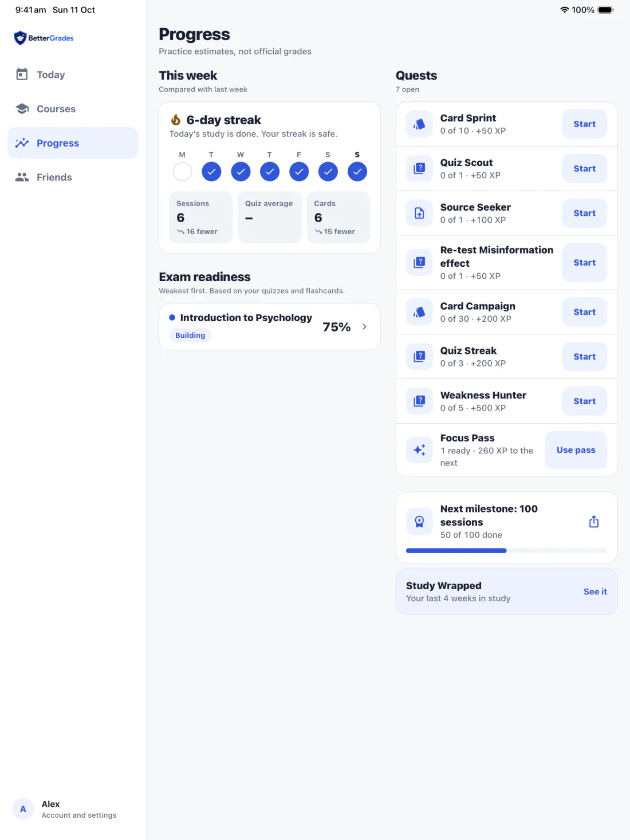Use the Focus Pass
The width and height of the screenshot is (630, 840).
[x=576, y=450]
